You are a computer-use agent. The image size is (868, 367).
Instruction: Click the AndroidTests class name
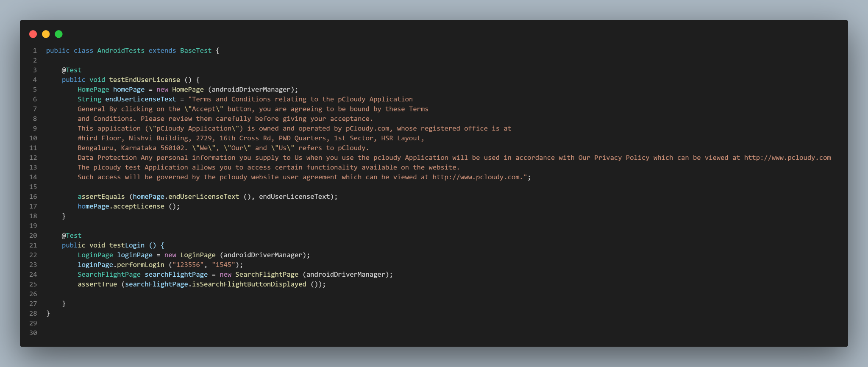coord(121,50)
